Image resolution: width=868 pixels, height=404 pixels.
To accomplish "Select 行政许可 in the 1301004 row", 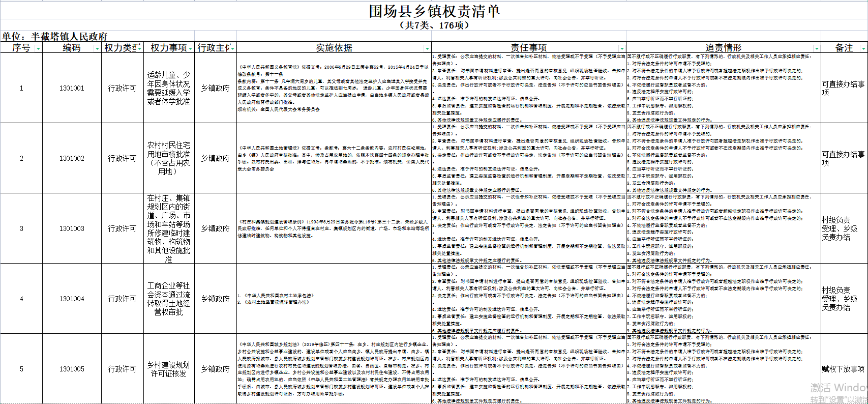I will pyautogui.click(x=123, y=299).
